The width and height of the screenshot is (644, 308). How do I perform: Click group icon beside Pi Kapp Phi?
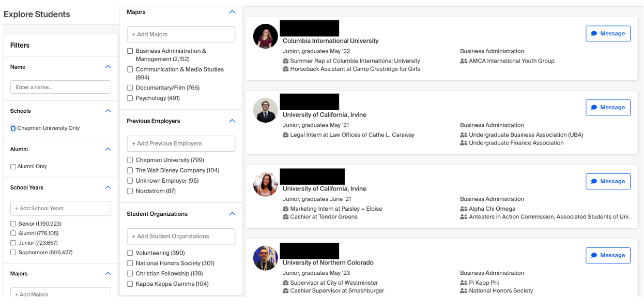[464, 283]
